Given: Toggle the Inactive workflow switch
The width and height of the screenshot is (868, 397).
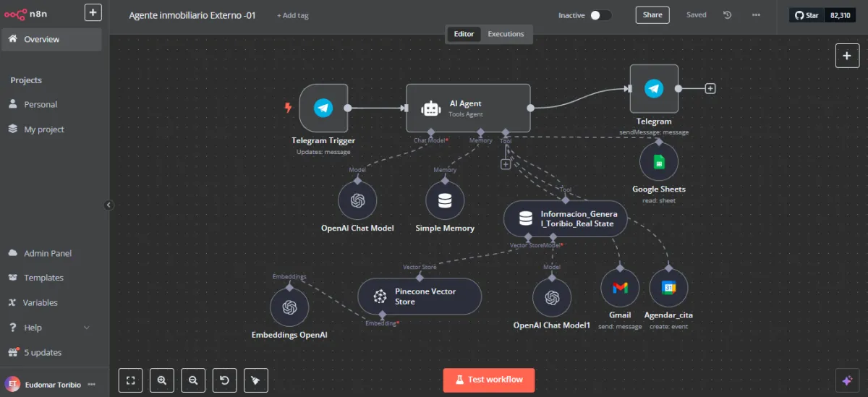Looking at the screenshot, I should point(600,15).
